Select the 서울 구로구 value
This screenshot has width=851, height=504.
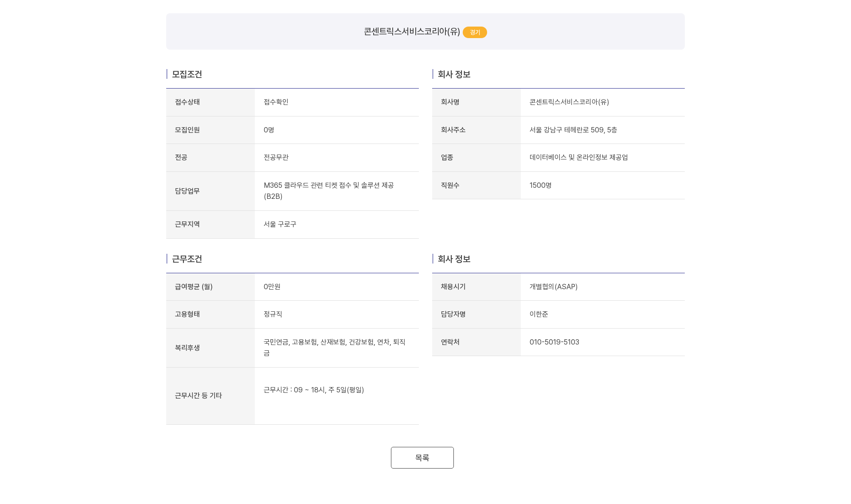click(x=280, y=224)
